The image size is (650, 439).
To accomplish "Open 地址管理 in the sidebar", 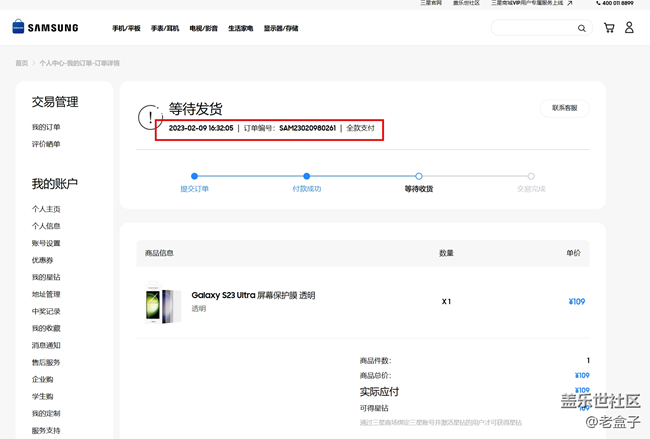I will [46, 294].
